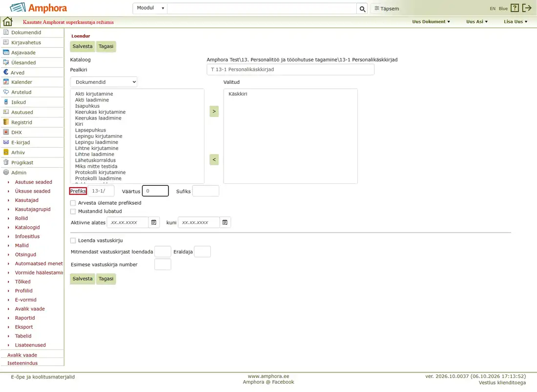The width and height of the screenshot is (537, 392).
Task: Open the Asjavaade sidebar icon
Action: point(6,52)
